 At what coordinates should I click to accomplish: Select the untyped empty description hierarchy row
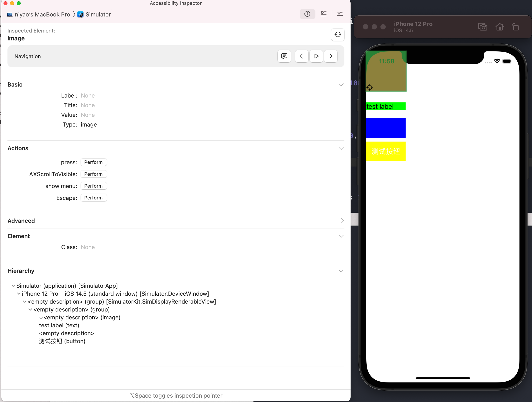point(67,333)
